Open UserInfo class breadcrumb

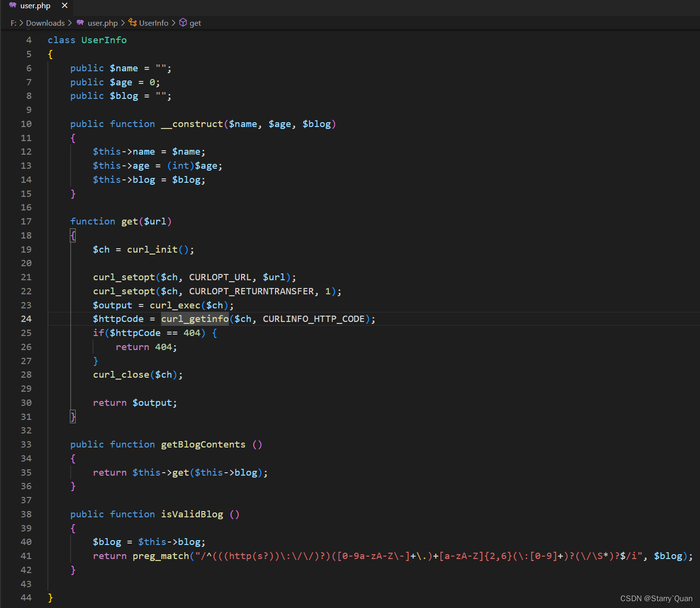tap(154, 23)
